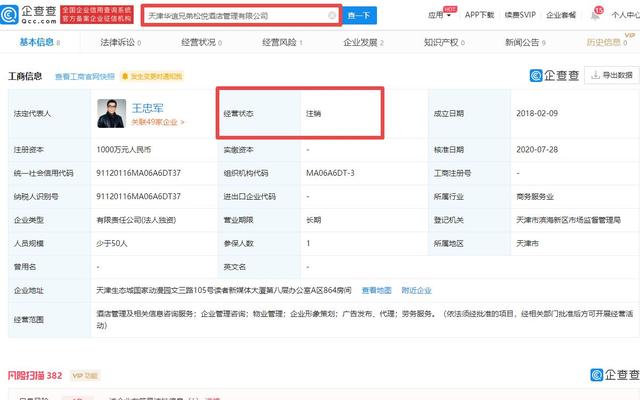Select the 天津市滨海新区市场监督管理局 registrar value

pyautogui.click(x=568, y=220)
